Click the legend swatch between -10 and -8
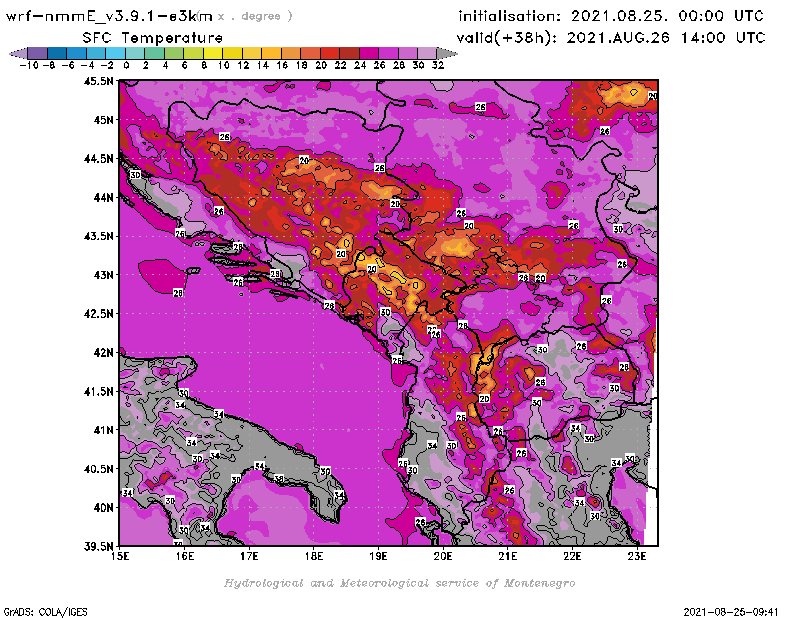Screen dimensions: 800x618 [38, 53]
